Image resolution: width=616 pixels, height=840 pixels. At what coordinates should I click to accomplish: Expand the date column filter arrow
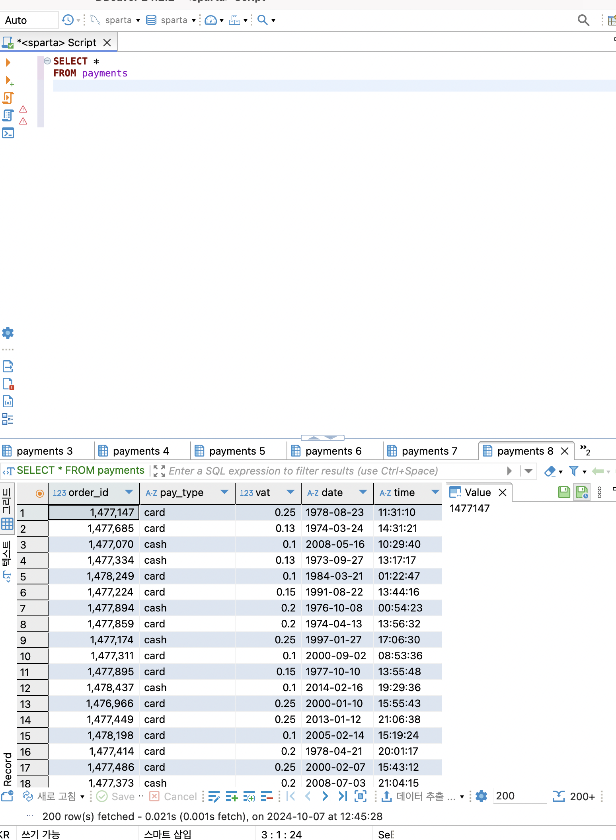(363, 492)
